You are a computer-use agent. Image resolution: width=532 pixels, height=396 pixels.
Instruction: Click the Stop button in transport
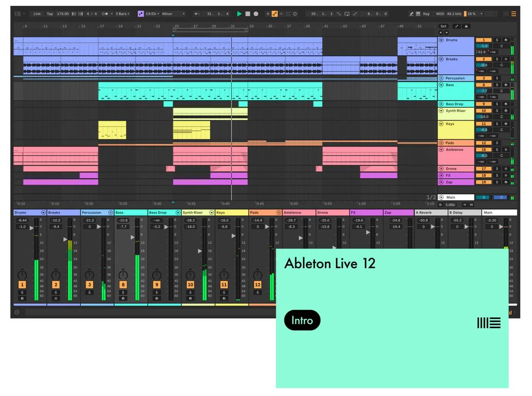click(x=248, y=14)
